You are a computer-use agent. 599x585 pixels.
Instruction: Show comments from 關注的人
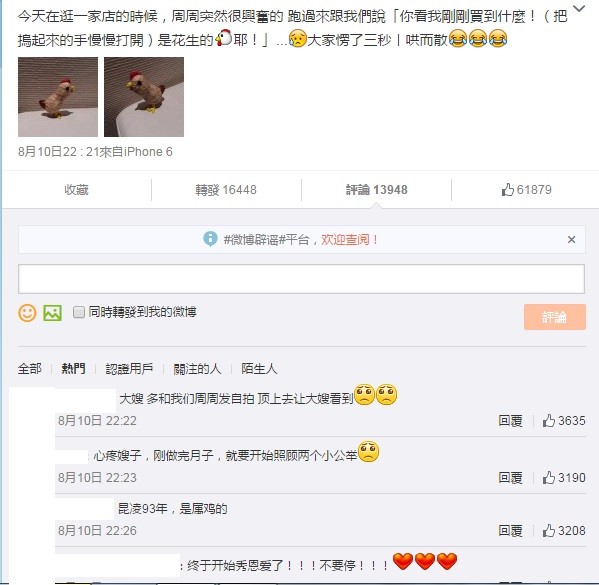(x=197, y=369)
